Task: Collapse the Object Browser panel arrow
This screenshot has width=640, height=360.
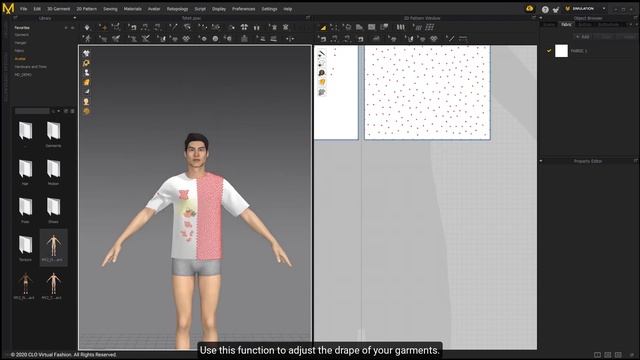Action: point(541,18)
